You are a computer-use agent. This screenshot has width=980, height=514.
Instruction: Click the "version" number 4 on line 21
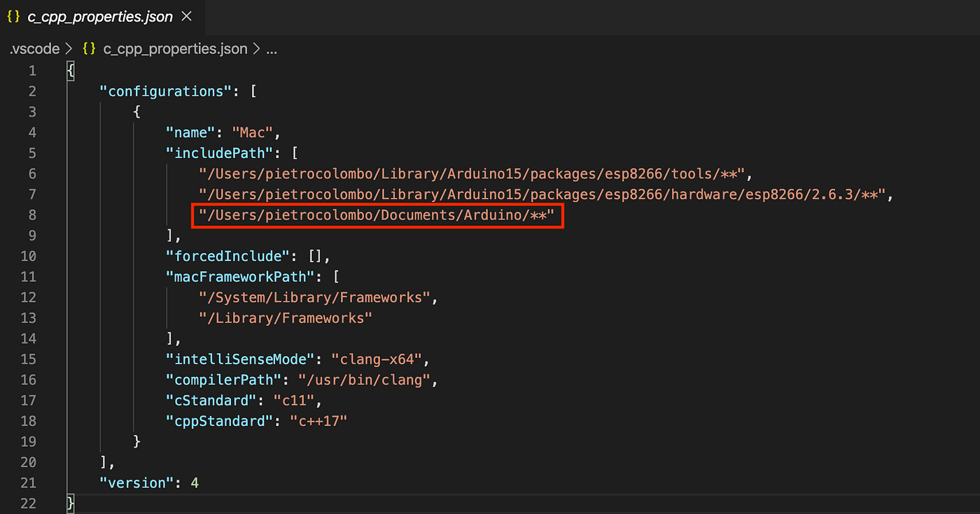pyautogui.click(x=195, y=483)
